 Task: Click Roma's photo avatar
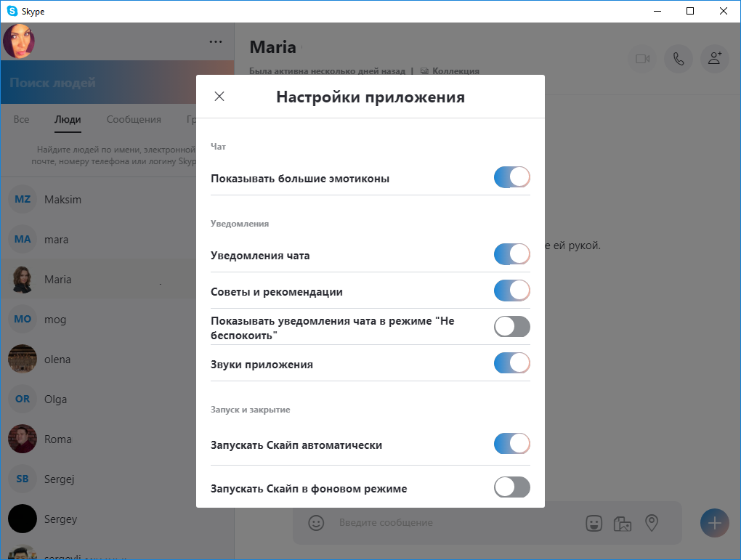pos(23,439)
